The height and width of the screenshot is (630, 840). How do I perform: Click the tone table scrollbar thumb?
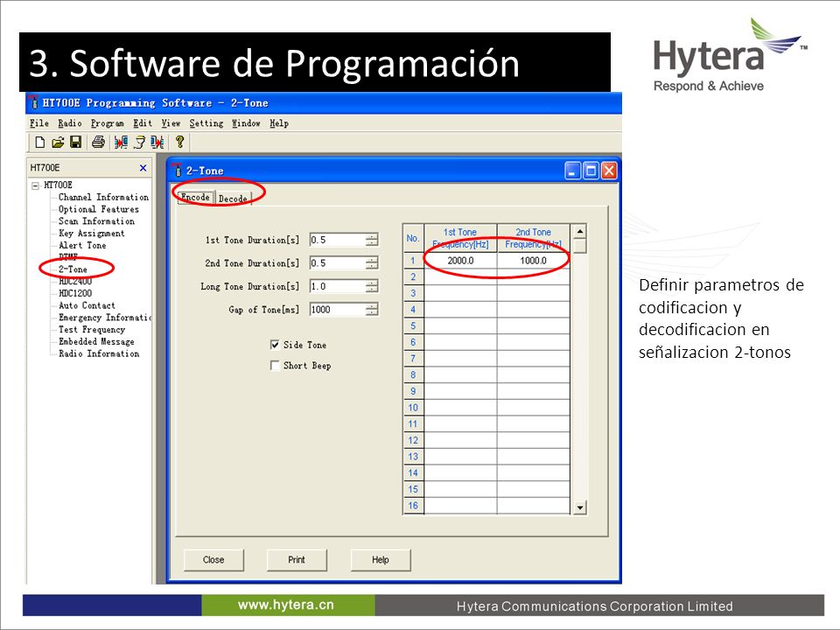(x=579, y=246)
